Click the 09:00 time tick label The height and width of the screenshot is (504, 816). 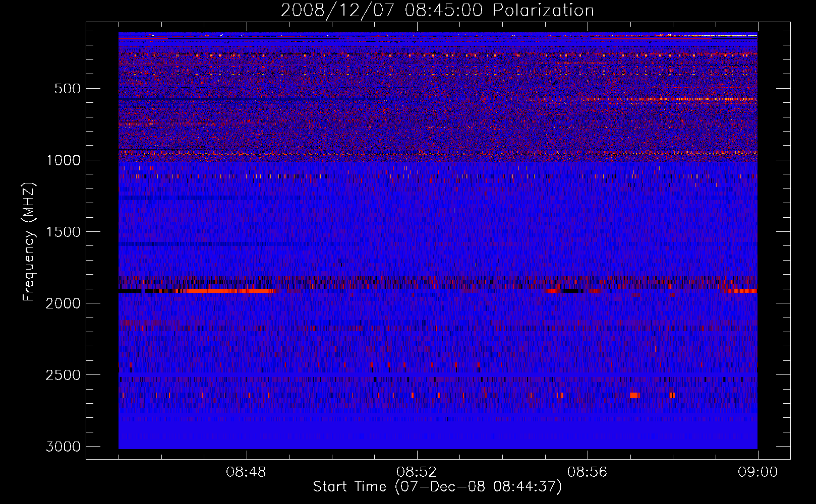(x=757, y=472)
